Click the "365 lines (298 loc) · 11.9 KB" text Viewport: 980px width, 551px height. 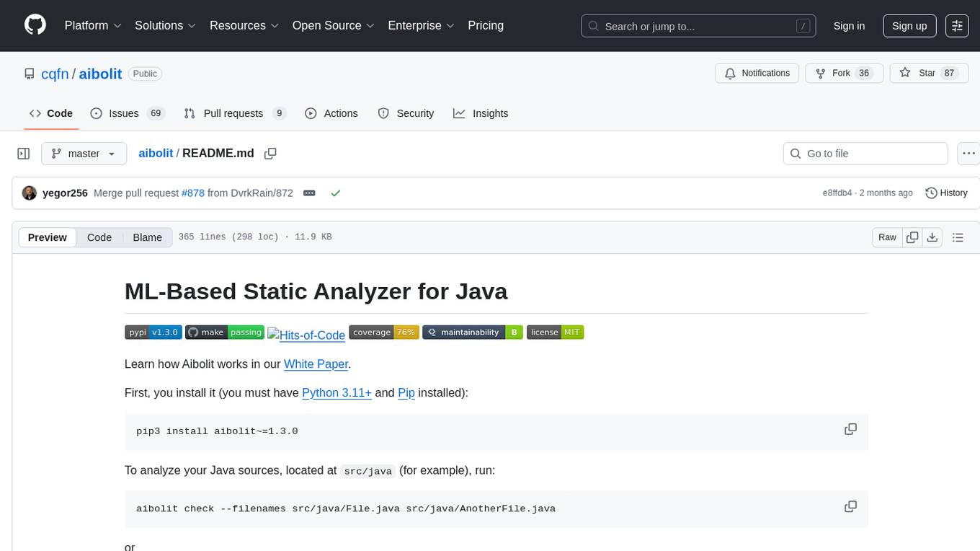tap(255, 237)
